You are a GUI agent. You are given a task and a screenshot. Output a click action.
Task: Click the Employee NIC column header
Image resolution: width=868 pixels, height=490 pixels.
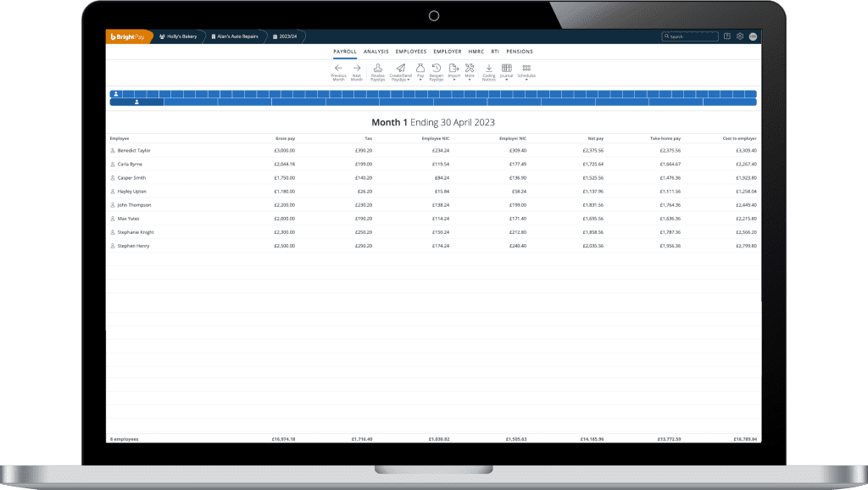[x=435, y=138]
